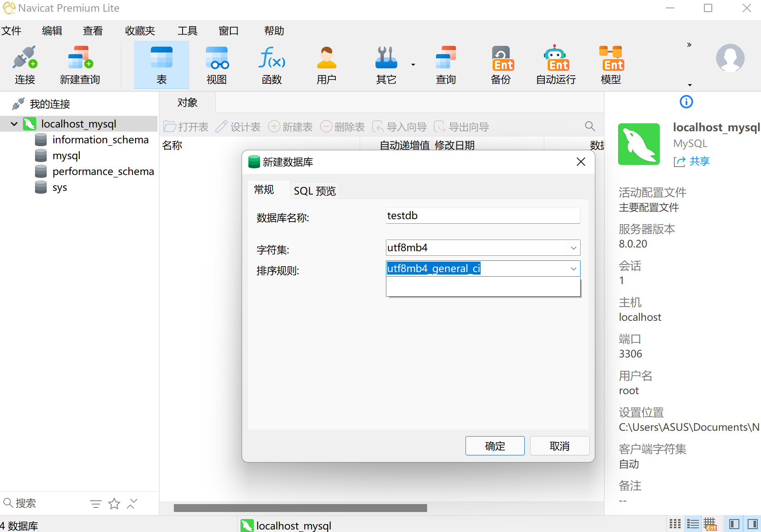Select performance_schema database in tree
The height and width of the screenshot is (532, 761).
click(x=103, y=171)
